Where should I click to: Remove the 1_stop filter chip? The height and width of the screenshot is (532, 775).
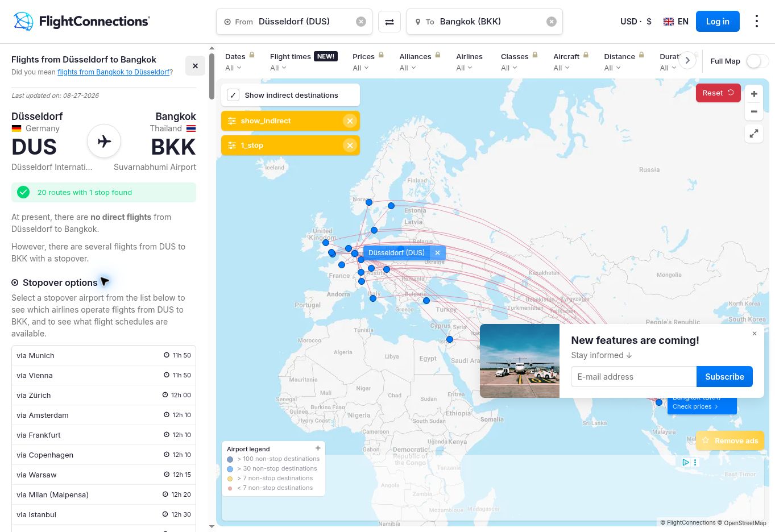pos(350,146)
